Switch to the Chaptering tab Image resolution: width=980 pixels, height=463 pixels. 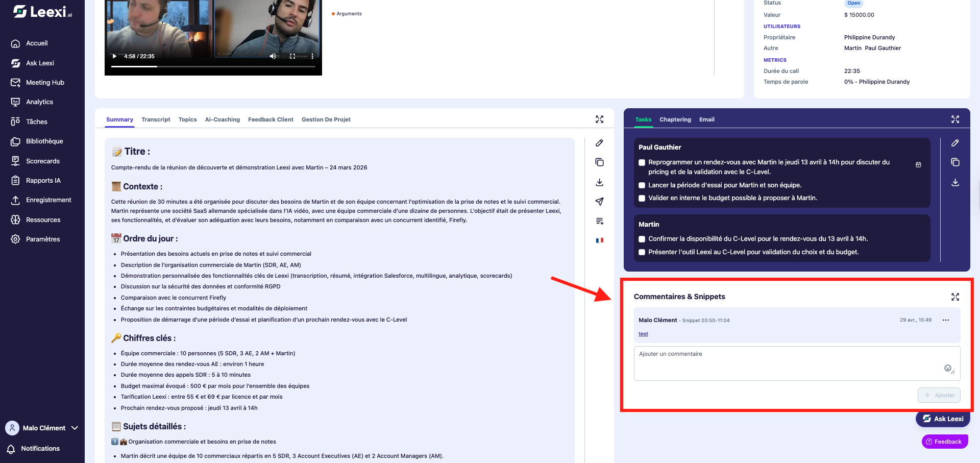[675, 119]
